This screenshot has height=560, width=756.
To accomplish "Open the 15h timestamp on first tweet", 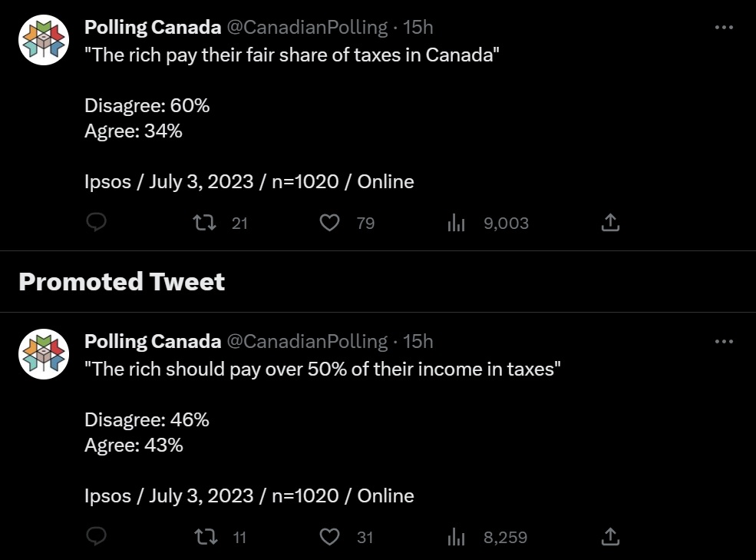I will [418, 28].
